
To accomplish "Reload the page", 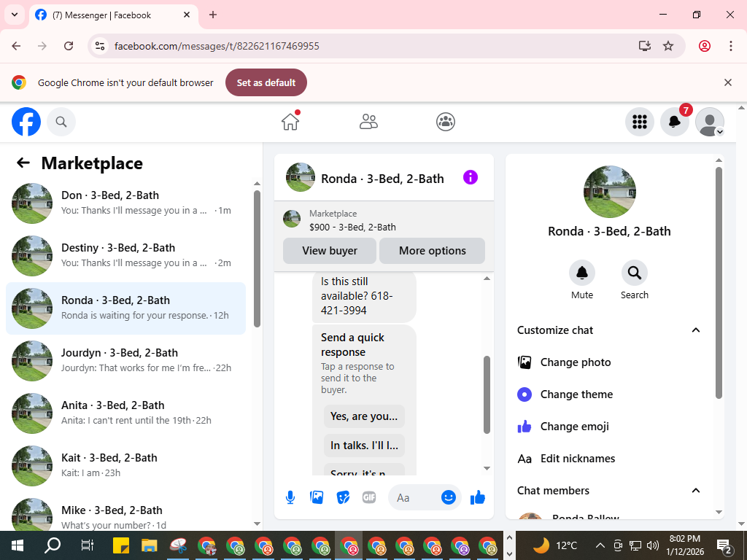I will (x=69, y=46).
